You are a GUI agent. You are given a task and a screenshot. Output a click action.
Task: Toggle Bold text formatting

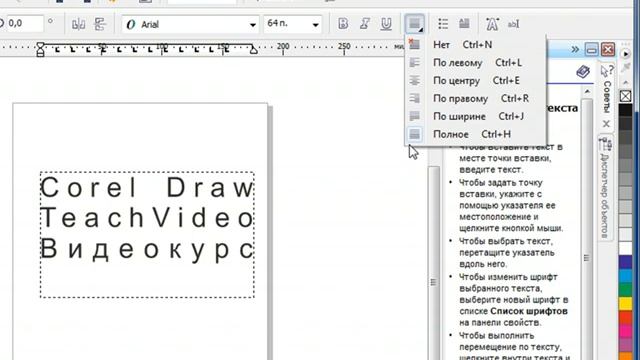point(343,24)
